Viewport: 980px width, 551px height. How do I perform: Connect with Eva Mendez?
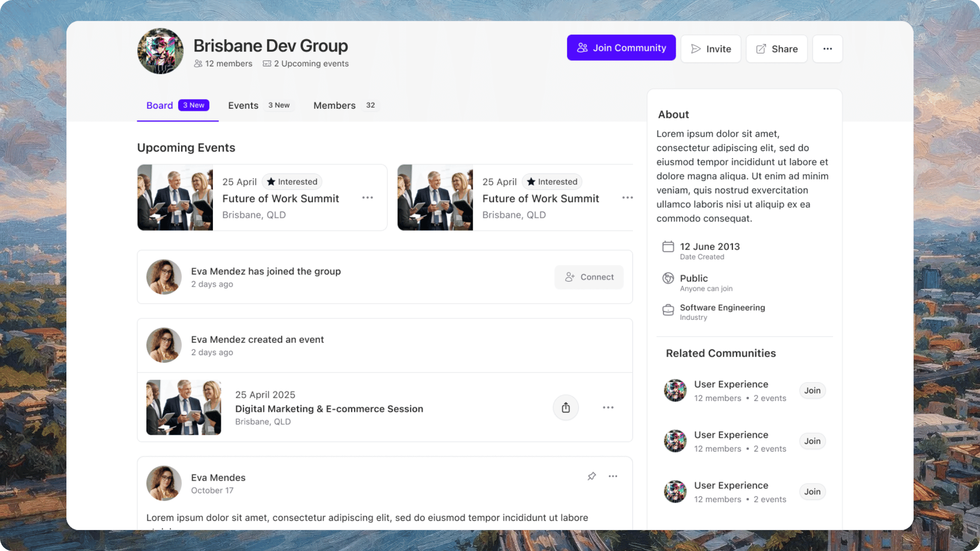tap(589, 277)
